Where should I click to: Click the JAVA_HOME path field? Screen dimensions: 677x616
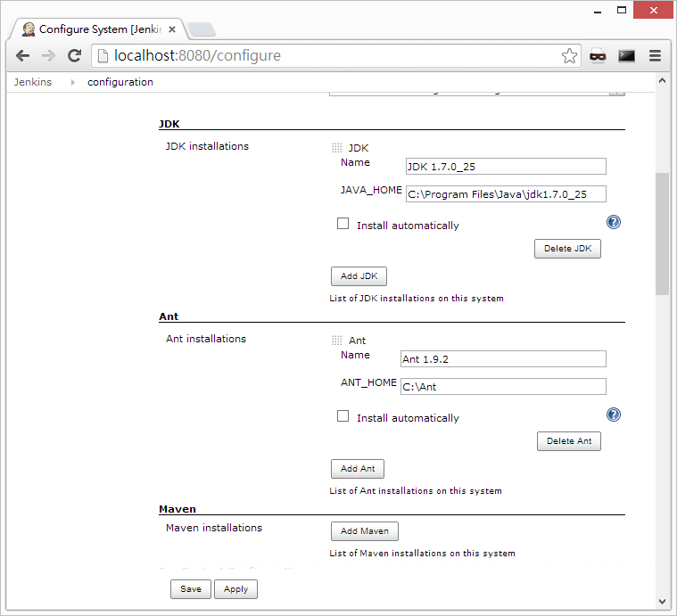click(505, 194)
